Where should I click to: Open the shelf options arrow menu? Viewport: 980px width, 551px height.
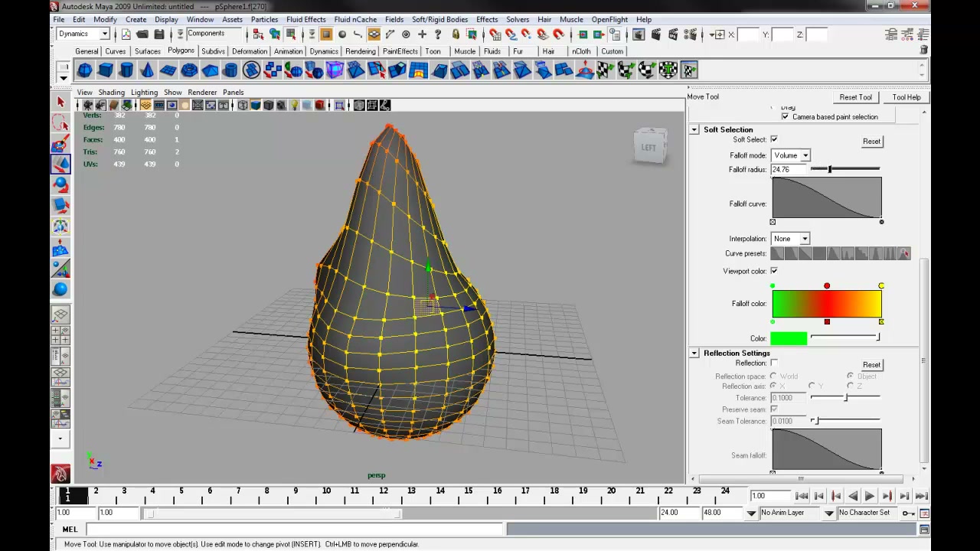tap(64, 77)
